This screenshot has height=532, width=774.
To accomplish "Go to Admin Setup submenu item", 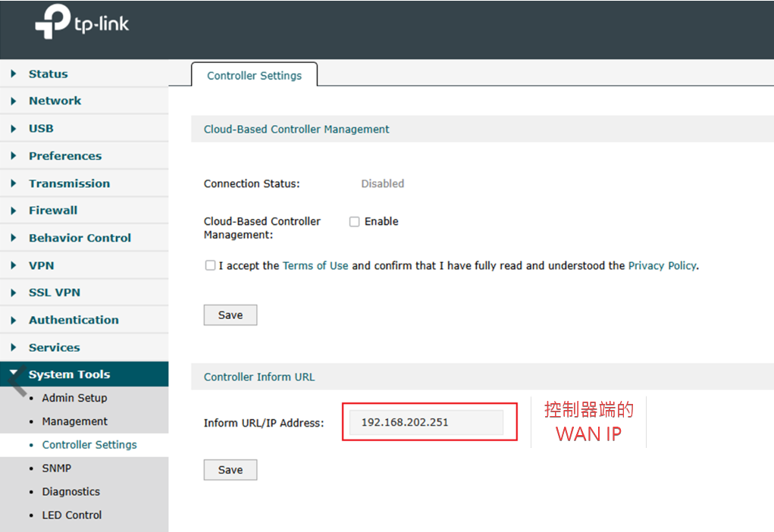I will (74, 398).
